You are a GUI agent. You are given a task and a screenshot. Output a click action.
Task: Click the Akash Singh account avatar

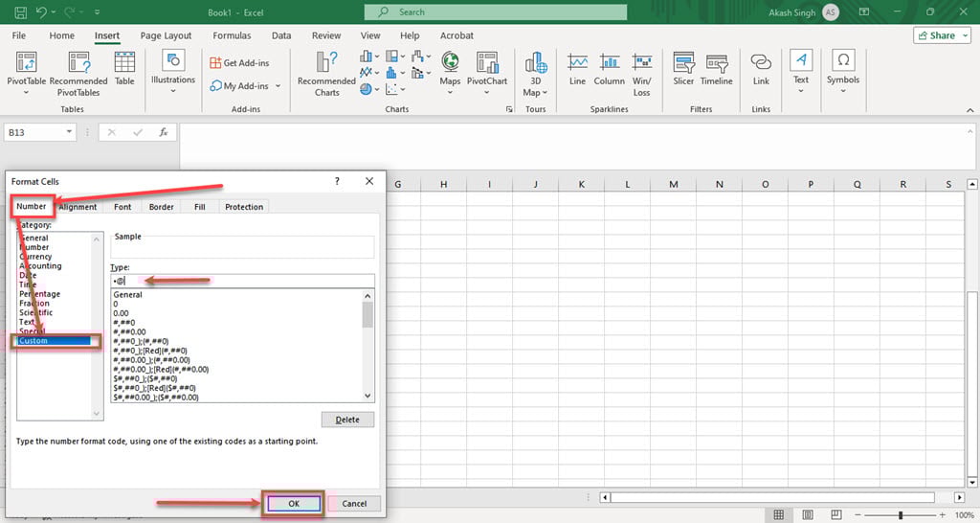(x=831, y=11)
